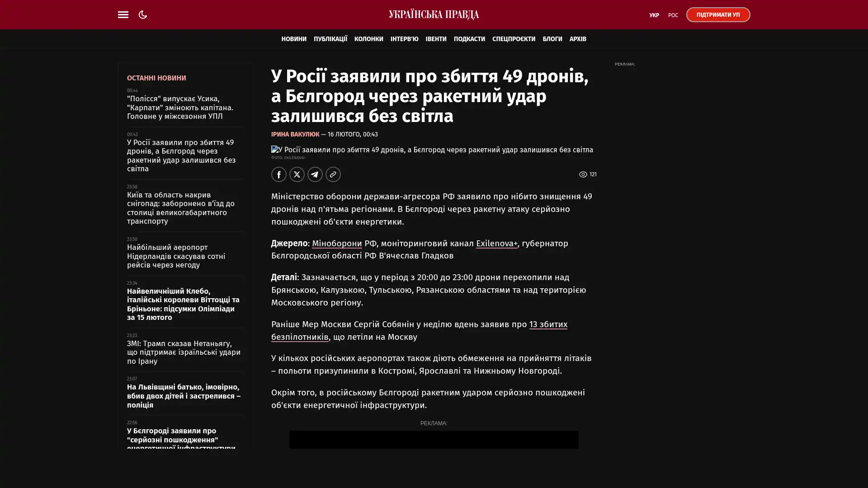Image resolution: width=868 pixels, height=488 pixels.
Task: Click ПІДТРИМАТИ УП button
Action: coord(718,14)
